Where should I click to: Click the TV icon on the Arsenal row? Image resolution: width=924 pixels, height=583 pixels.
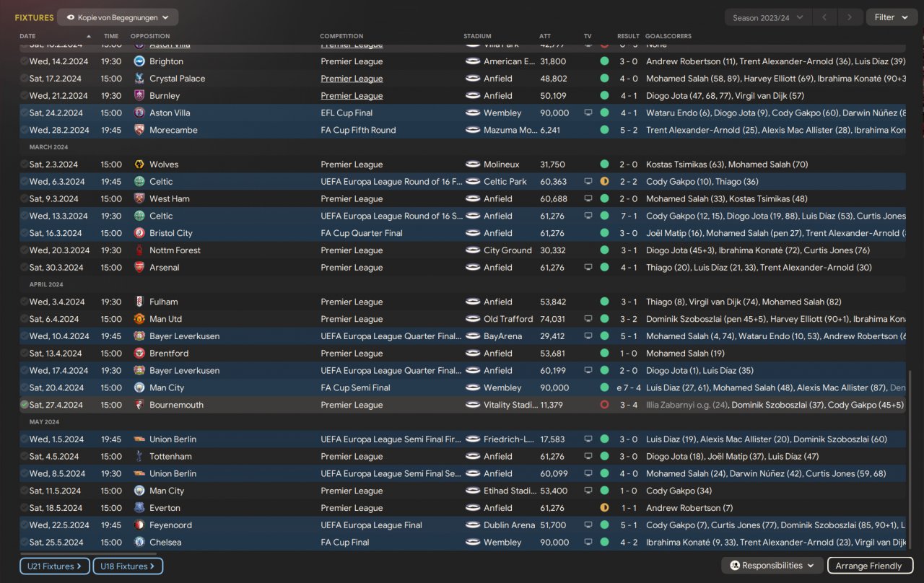coord(588,268)
